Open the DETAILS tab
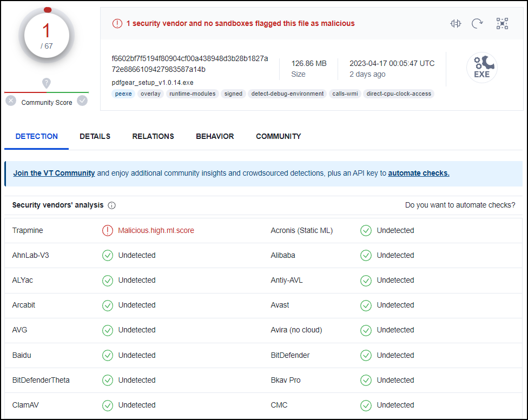 (x=95, y=136)
